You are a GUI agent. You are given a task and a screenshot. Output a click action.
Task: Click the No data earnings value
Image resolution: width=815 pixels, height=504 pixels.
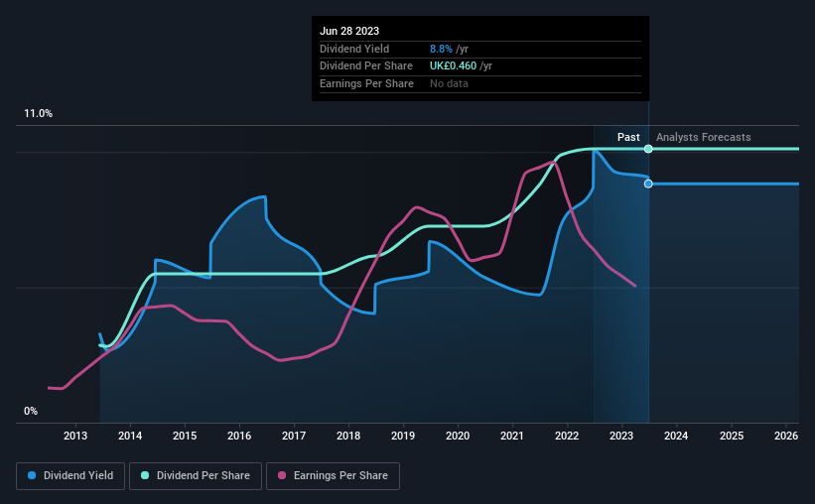pos(449,83)
